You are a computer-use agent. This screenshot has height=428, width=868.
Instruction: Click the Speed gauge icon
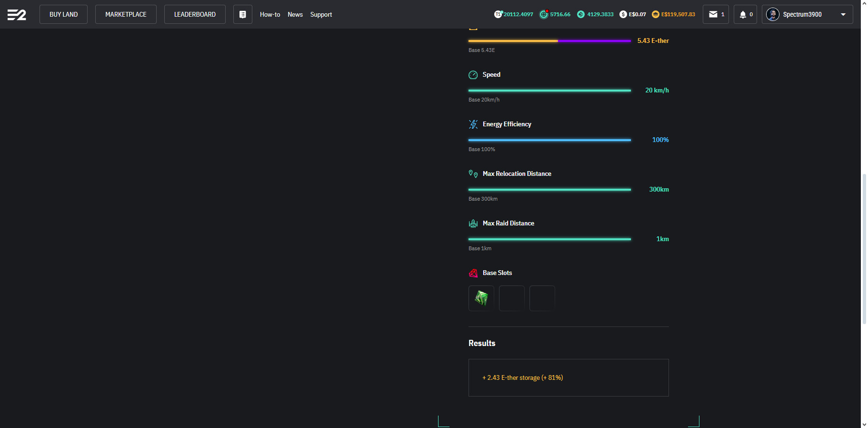[x=473, y=75]
